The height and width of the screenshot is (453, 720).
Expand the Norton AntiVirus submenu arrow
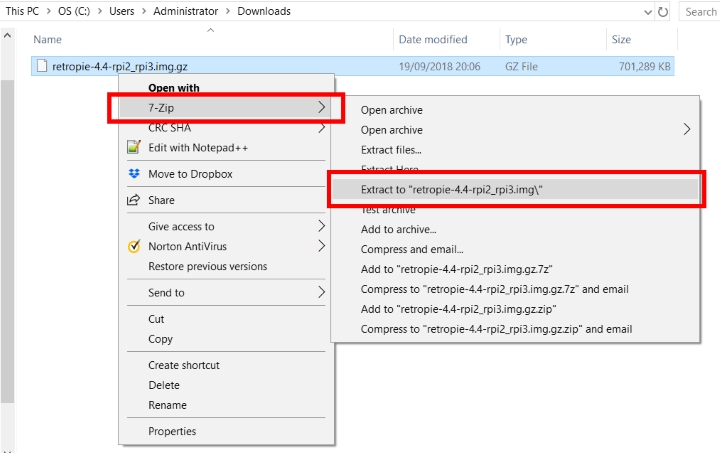coord(321,246)
